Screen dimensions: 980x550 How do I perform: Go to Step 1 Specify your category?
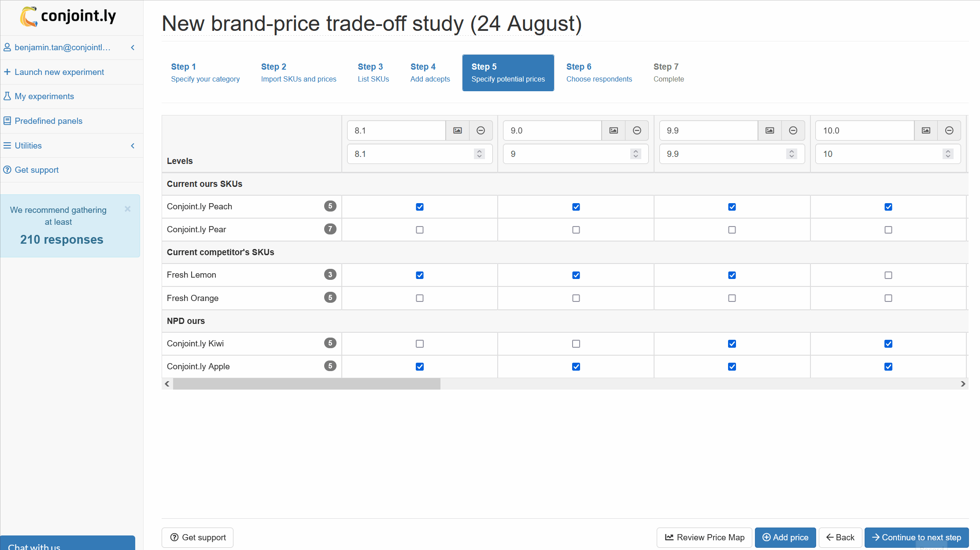pos(205,73)
